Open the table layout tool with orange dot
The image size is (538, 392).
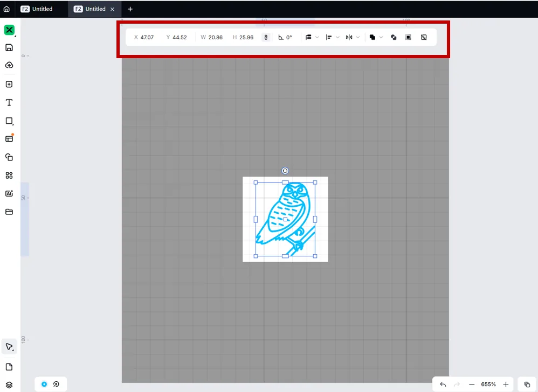point(9,138)
